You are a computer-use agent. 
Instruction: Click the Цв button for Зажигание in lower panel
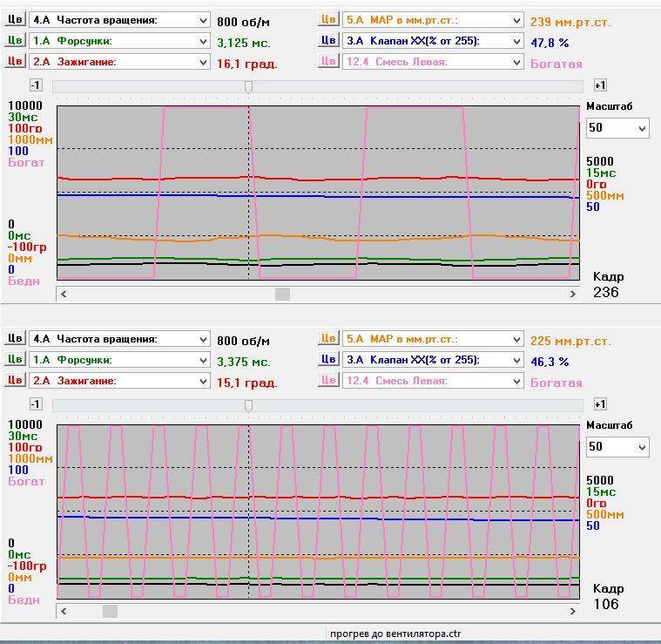click(15, 380)
